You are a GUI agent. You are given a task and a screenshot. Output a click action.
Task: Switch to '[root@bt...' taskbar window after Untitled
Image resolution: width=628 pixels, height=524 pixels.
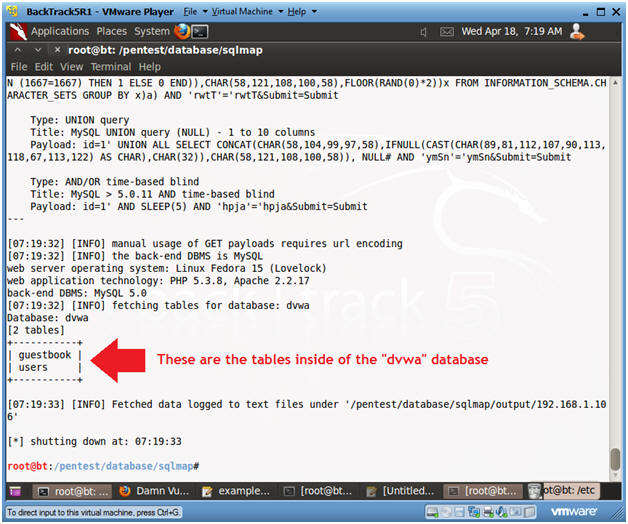coord(483,491)
